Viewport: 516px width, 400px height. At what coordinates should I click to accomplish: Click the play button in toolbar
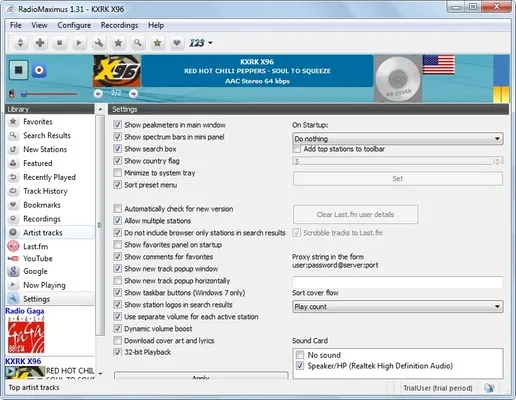(79, 43)
